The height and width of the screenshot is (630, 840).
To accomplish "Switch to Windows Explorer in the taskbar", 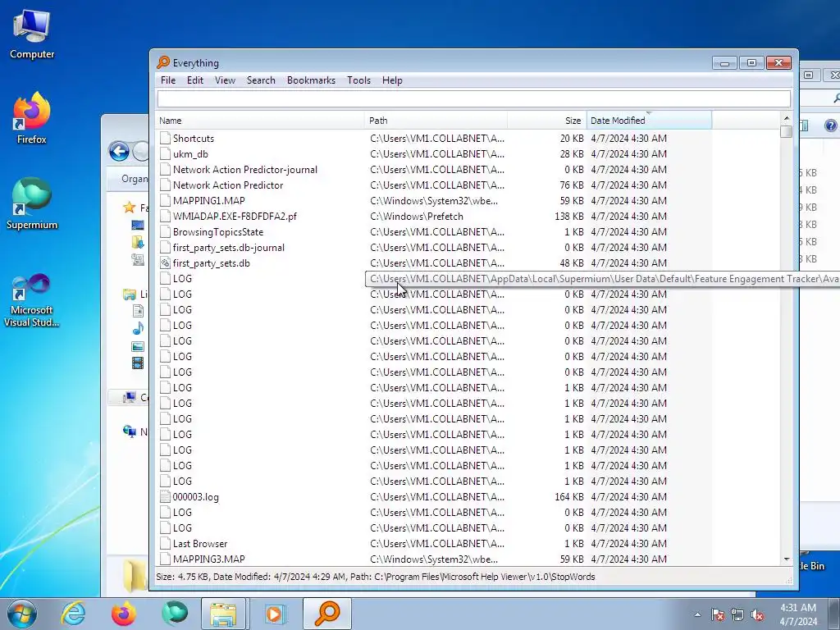I will 223,614.
